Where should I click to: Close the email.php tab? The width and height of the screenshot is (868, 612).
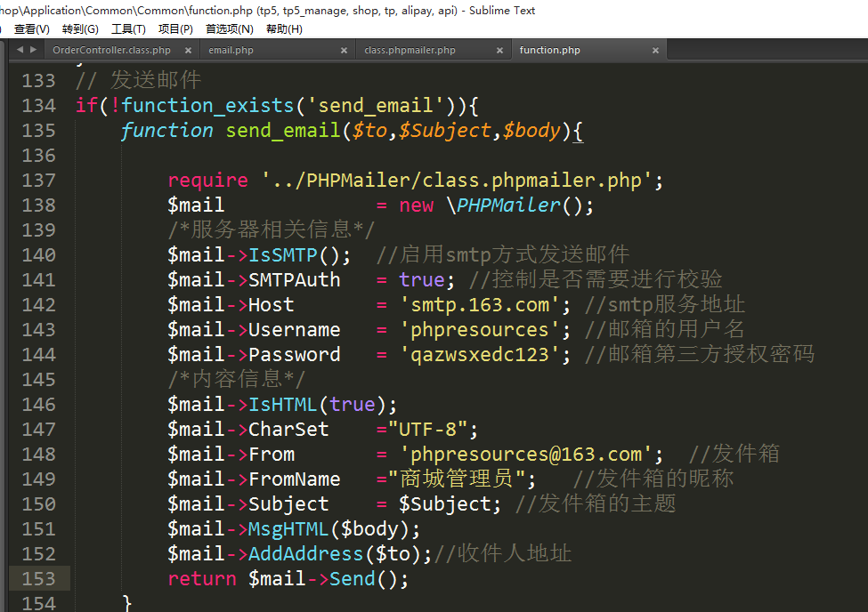(344, 51)
